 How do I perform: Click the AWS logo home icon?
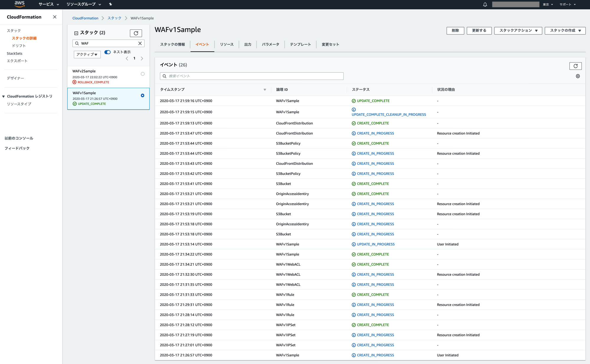coord(19,4)
